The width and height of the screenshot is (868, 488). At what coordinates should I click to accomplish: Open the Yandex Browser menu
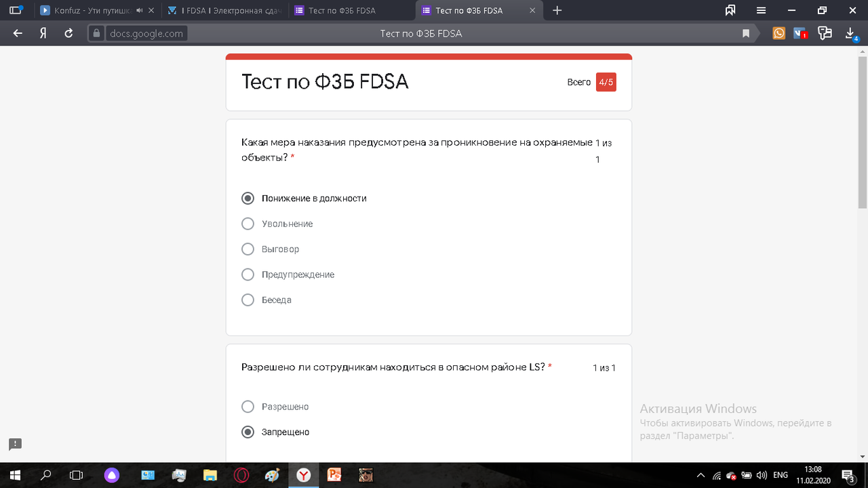761,10
